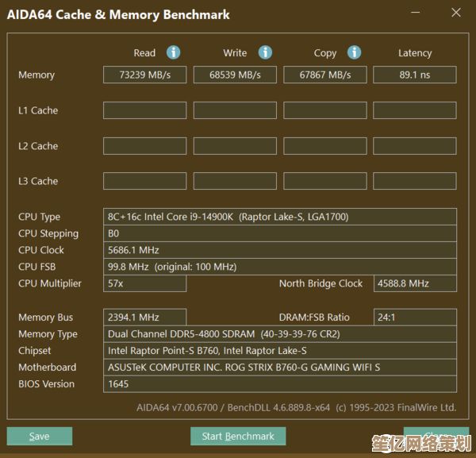Click the Write column header label

pos(235,53)
